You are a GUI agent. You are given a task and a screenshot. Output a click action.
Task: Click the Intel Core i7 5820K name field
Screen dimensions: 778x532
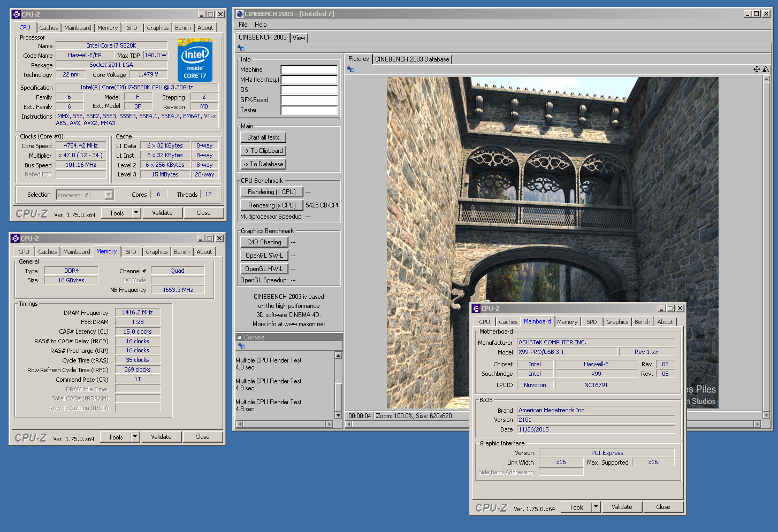pyautogui.click(x=111, y=45)
